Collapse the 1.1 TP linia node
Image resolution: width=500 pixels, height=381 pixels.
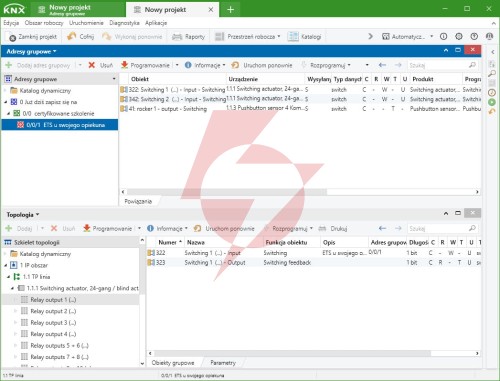(9, 277)
